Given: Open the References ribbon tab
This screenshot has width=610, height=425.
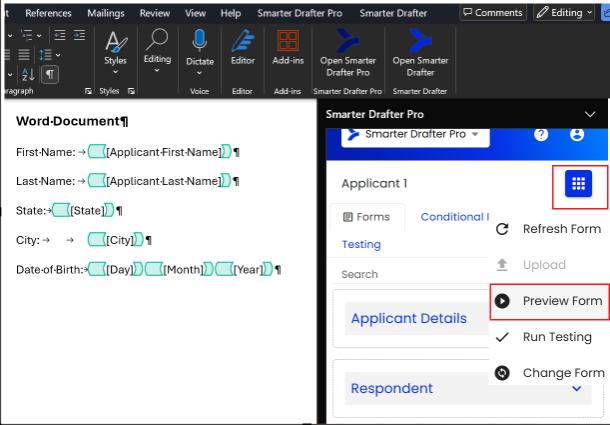Looking at the screenshot, I should pos(48,13).
